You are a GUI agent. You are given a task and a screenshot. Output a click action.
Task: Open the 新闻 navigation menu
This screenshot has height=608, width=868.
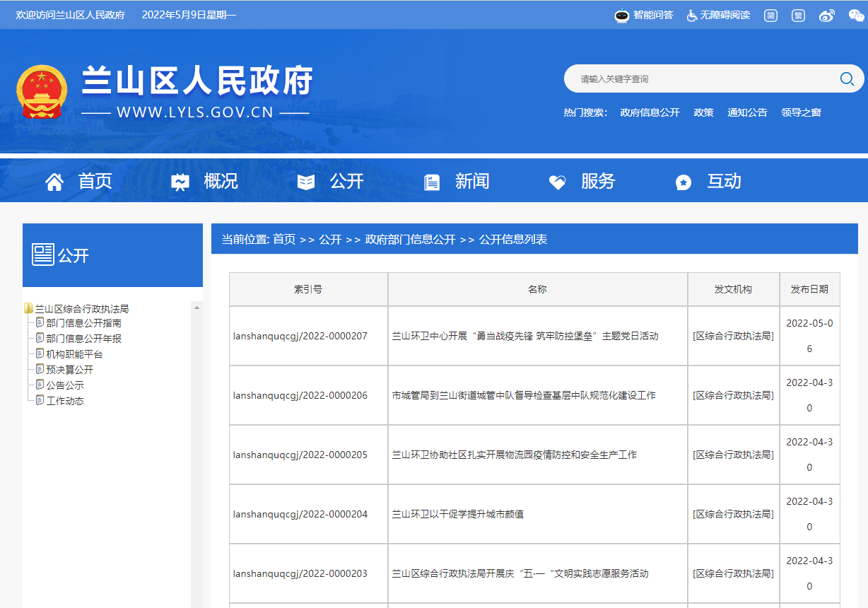(x=472, y=182)
